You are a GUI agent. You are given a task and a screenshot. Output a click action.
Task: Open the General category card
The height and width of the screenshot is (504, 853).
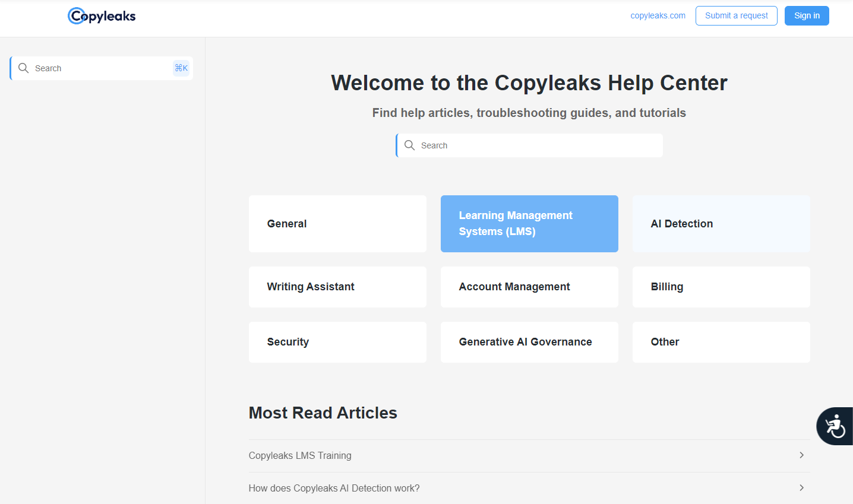pos(337,224)
